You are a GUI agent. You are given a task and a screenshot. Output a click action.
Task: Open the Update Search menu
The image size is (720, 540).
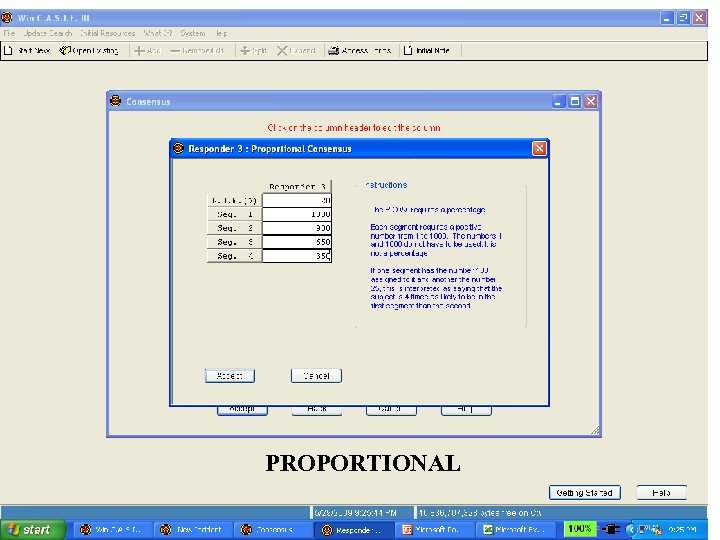48,33
